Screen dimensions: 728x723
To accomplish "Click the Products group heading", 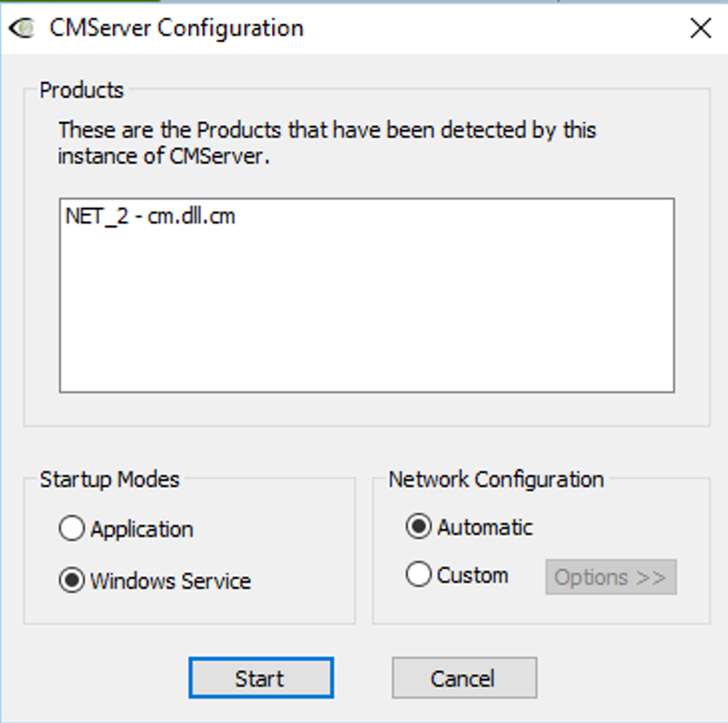I will point(81,90).
